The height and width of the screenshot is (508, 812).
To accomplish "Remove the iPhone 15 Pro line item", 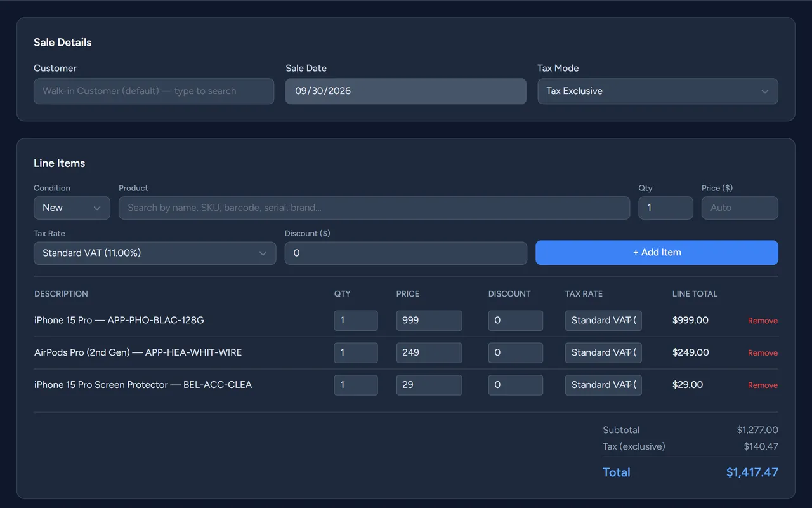I will click(763, 321).
